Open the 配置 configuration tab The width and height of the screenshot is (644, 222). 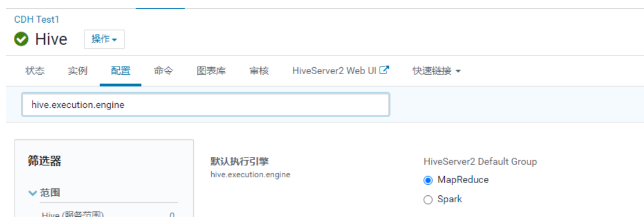tap(121, 71)
